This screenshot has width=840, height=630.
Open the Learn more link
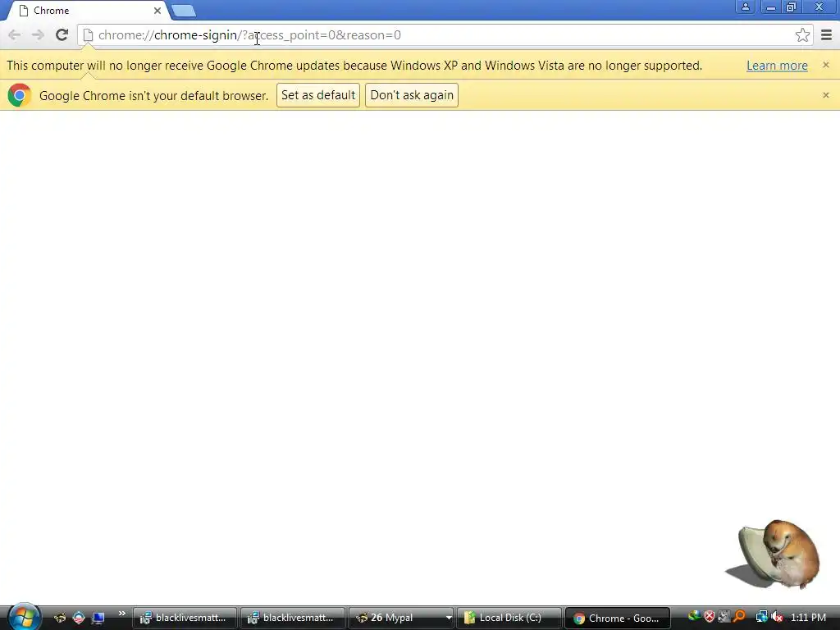(x=777, y=66)
